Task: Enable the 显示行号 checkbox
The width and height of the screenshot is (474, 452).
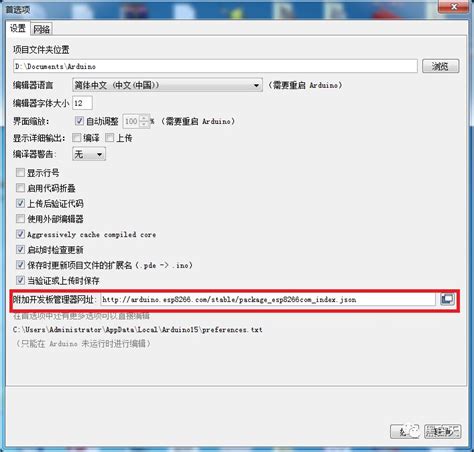Action: point(20,172)
